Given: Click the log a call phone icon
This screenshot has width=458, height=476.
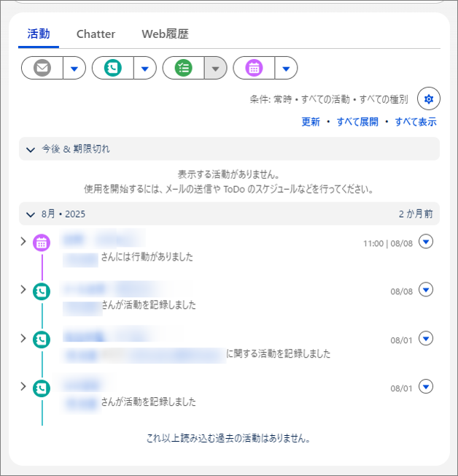Looking at the screenshot, I should pos(113,68).
